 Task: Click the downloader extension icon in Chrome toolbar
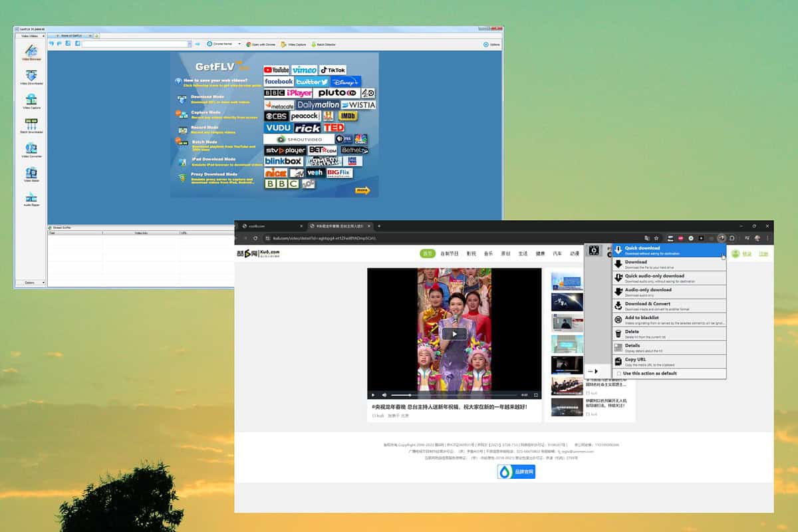pyautogui.click(x=722, y=237)
